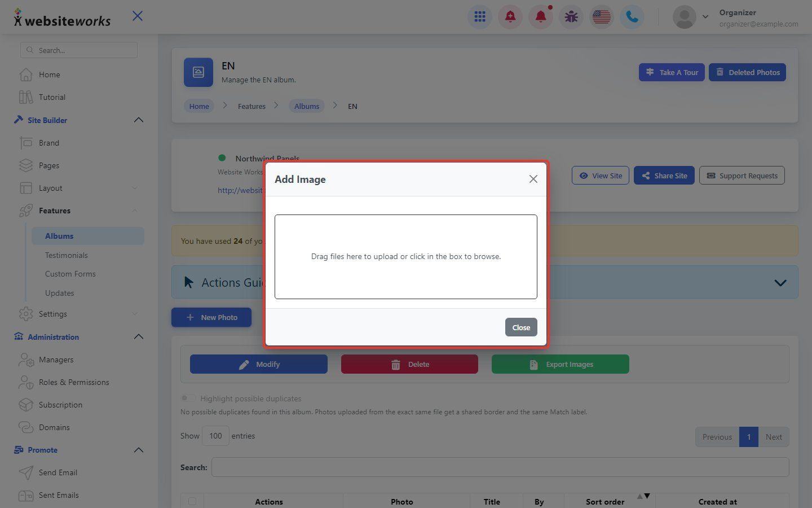Click the Sort order column sort arrows
Screen dimensions: 812x508
click(x=643, y=496)
